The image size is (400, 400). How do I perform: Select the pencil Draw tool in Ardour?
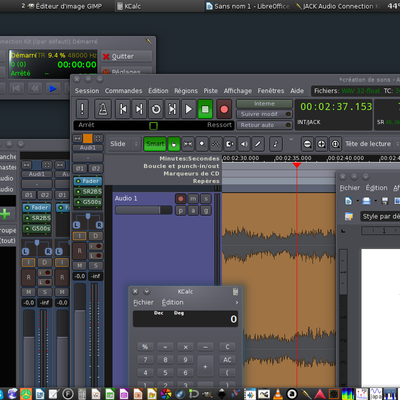(258, 144)
